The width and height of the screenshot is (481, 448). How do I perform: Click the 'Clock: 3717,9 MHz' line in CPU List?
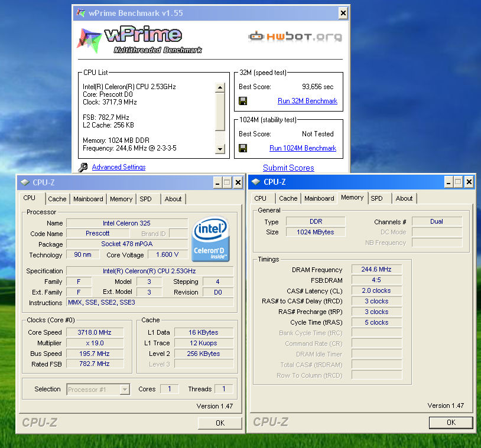click(x=110, y=102)
